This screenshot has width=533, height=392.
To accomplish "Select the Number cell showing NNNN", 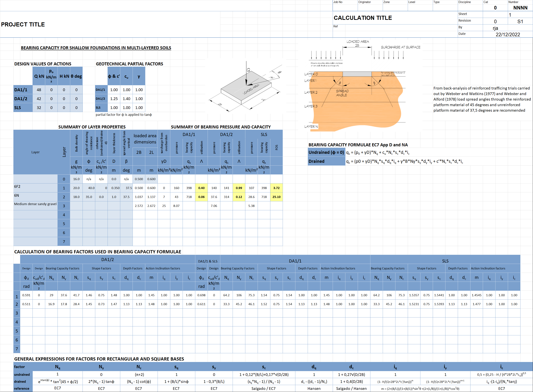I will coord(520,8).
